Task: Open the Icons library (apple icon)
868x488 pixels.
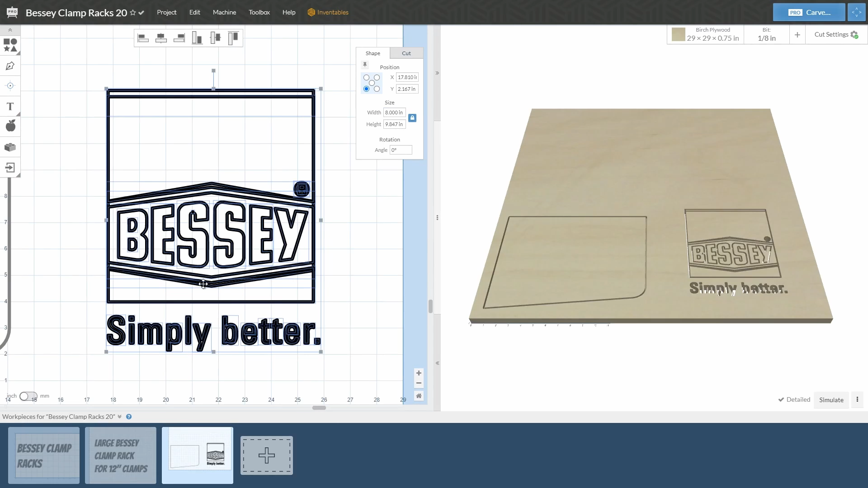Action: coord(10,126)
